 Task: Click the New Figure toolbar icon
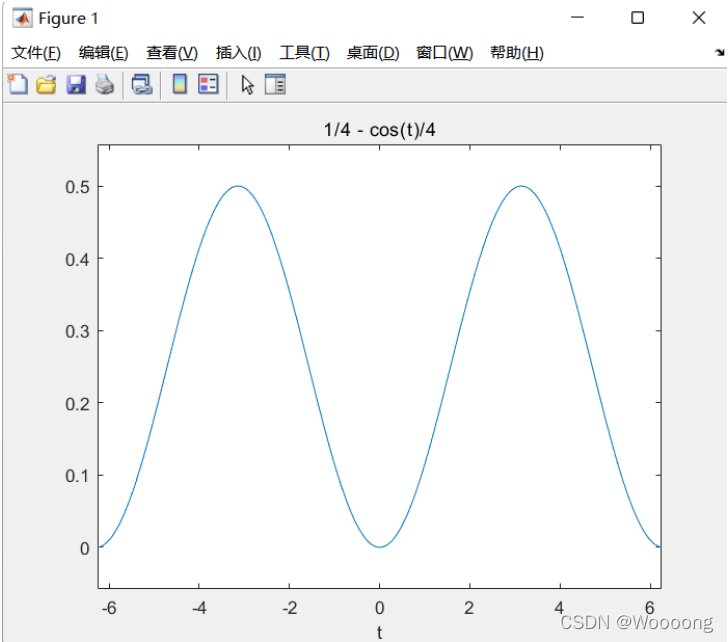[18, 85]
